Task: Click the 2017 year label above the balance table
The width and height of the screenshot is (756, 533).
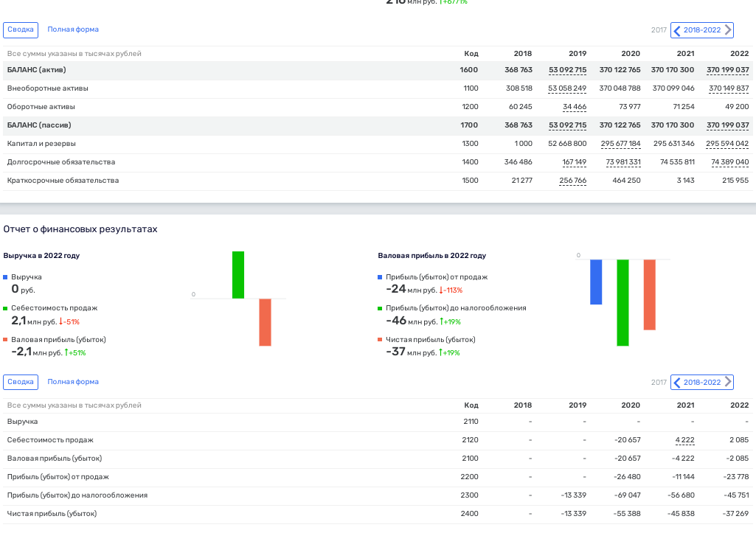Action: tap(659, 30)
